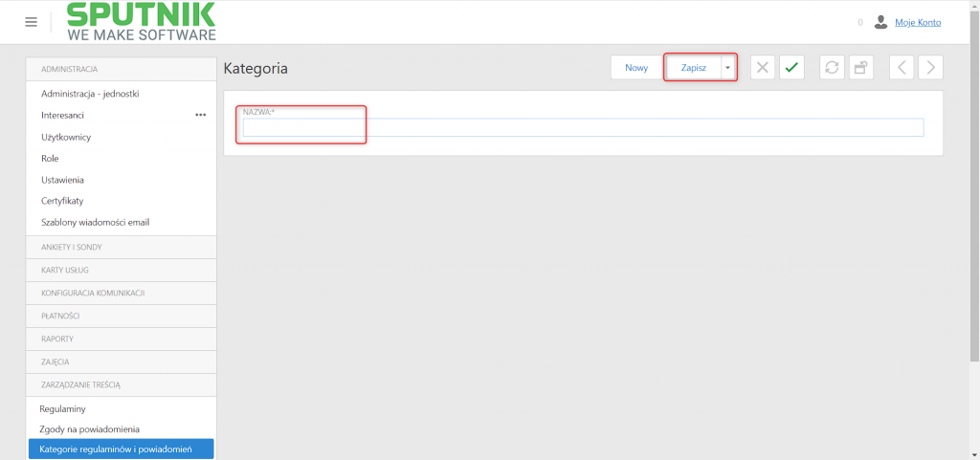Viewport: 980px width, 460px height.
Task: Click the refresh arrows icon
Action: 832,67
